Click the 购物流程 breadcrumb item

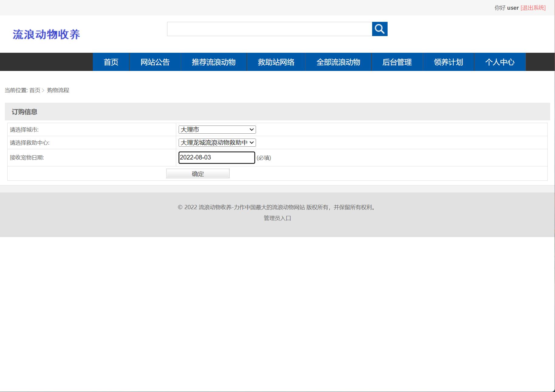click(58, 90)
